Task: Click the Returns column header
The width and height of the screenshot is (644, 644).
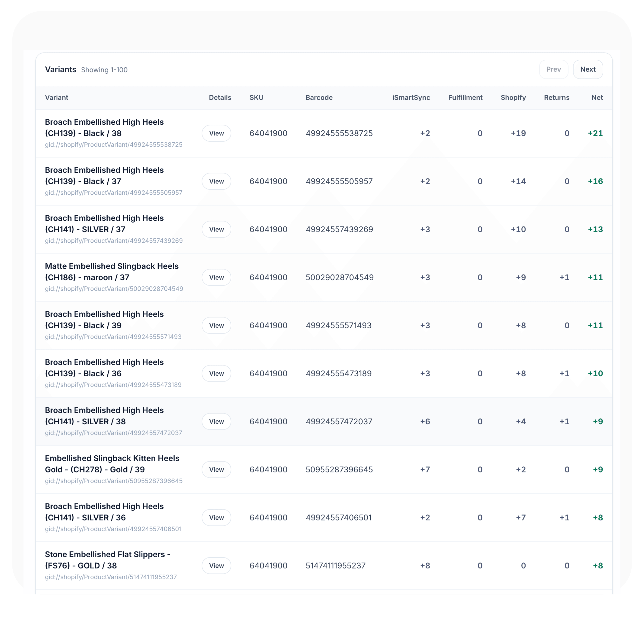Action: point(556,98)
